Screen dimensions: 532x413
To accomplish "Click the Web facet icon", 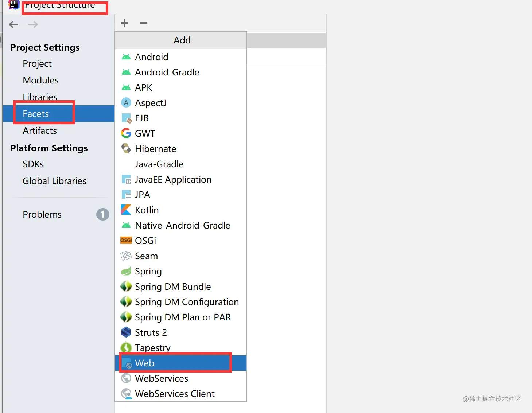I will click(127, 363).
